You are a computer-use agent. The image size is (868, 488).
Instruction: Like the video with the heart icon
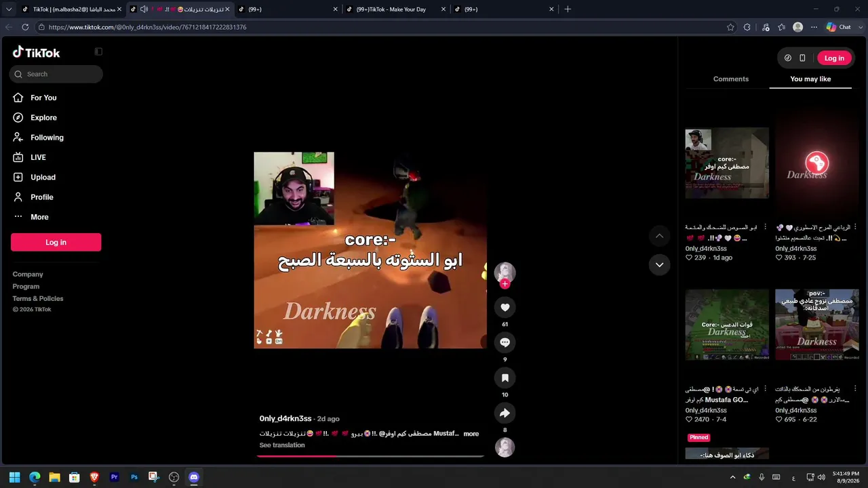click(505, 308)
